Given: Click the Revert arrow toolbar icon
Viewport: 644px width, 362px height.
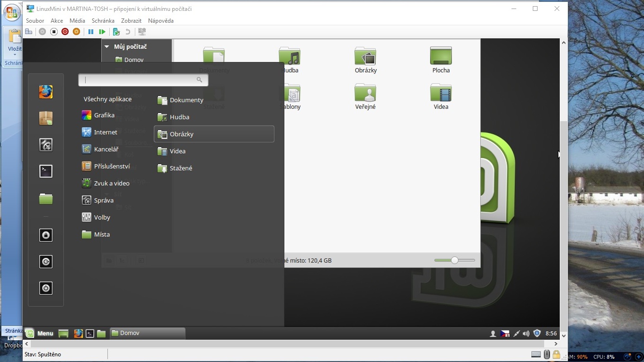Looking at the screenshot, I should tap(128, 32).
